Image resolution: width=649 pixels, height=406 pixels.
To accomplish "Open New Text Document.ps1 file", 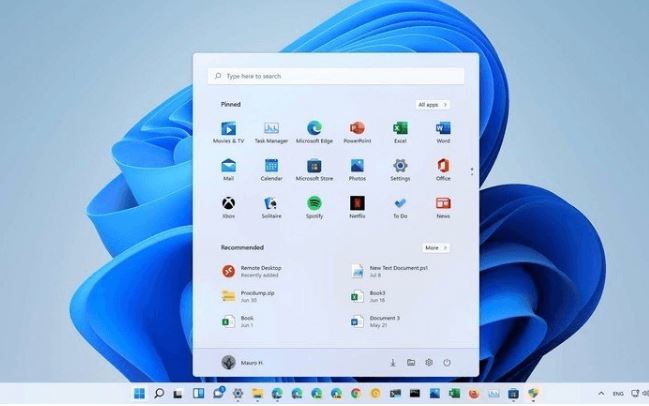I will click(389, 271).
